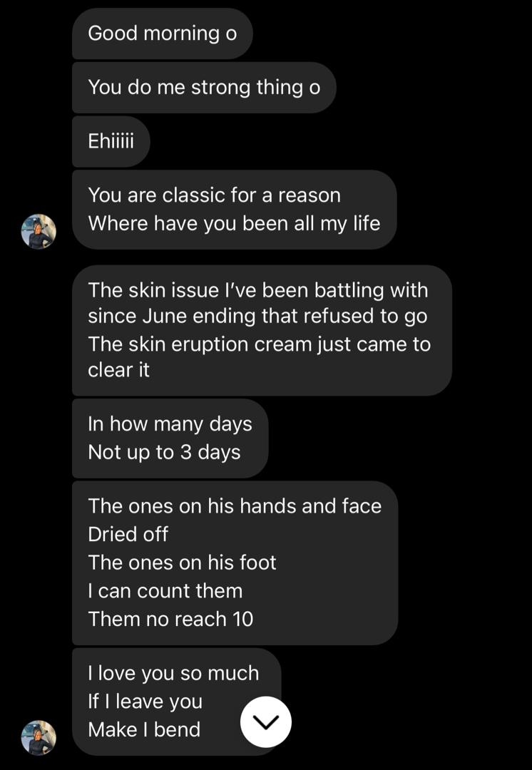
Task: Tap the scroll-to-bottom chevron button
Action: (266, 722)
